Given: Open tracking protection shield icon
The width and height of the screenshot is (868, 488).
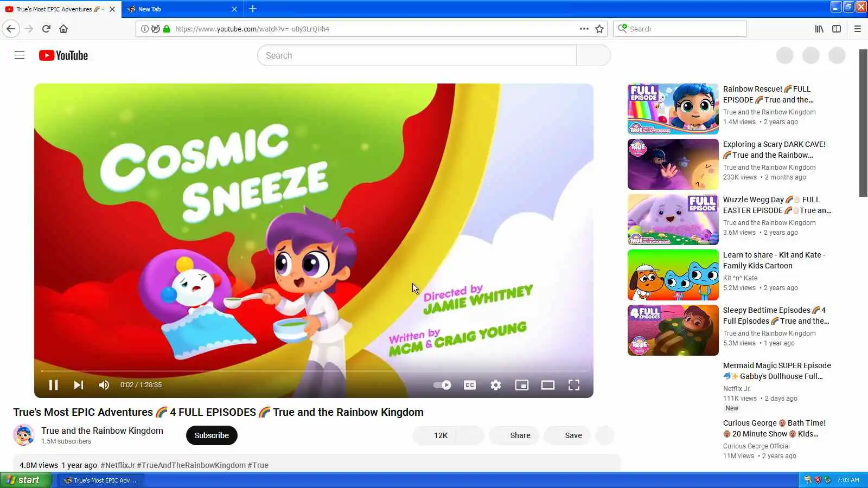Looking at the screenshot, I should click(156, 29).
